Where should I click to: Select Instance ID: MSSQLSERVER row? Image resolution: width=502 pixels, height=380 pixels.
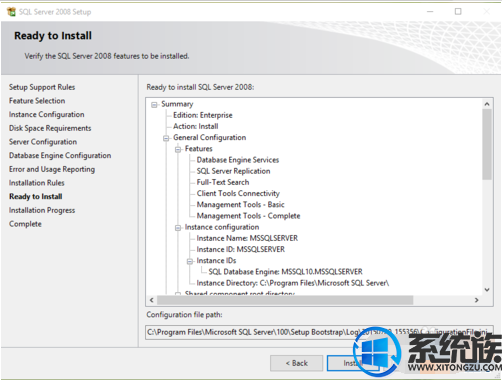241,249
